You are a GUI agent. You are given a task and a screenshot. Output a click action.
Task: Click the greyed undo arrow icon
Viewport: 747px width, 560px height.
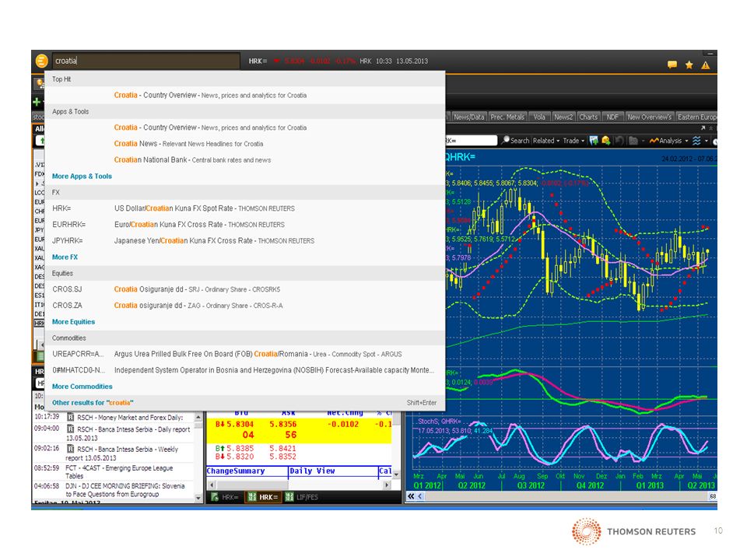[619, 141]
